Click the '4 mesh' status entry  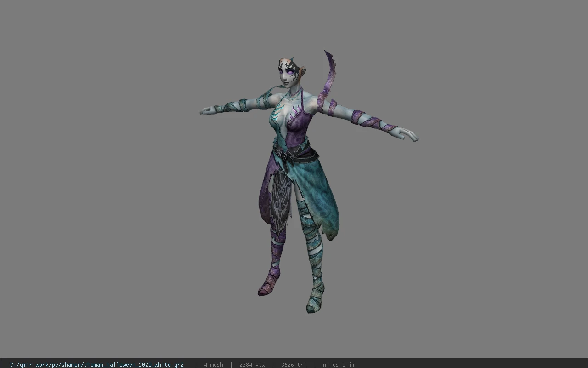click(x=214, y=365)
